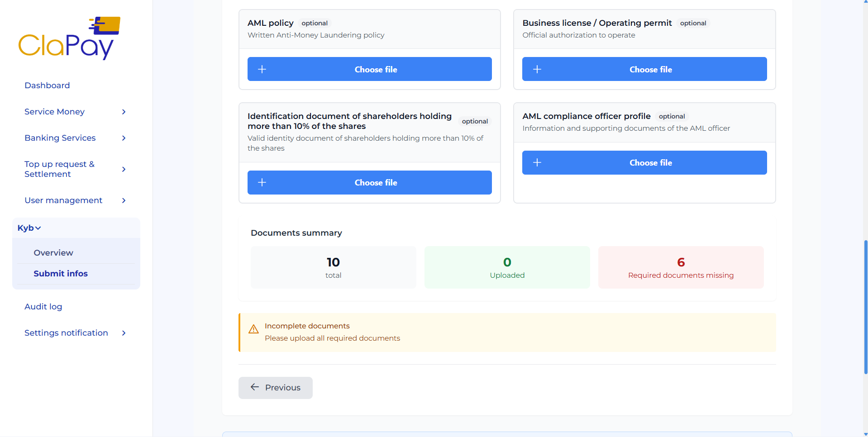Viewport: 868px width, 437px height.
Task: Choose file for Business license / Operating permit
Action: 650,69
